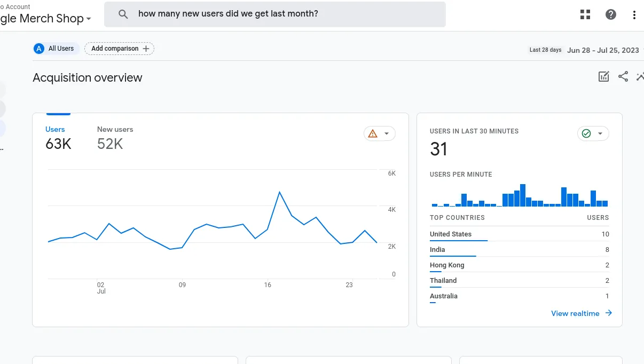Click the search magnifier icon
This screenshot has height=364, width=644.
click(123, 14)
